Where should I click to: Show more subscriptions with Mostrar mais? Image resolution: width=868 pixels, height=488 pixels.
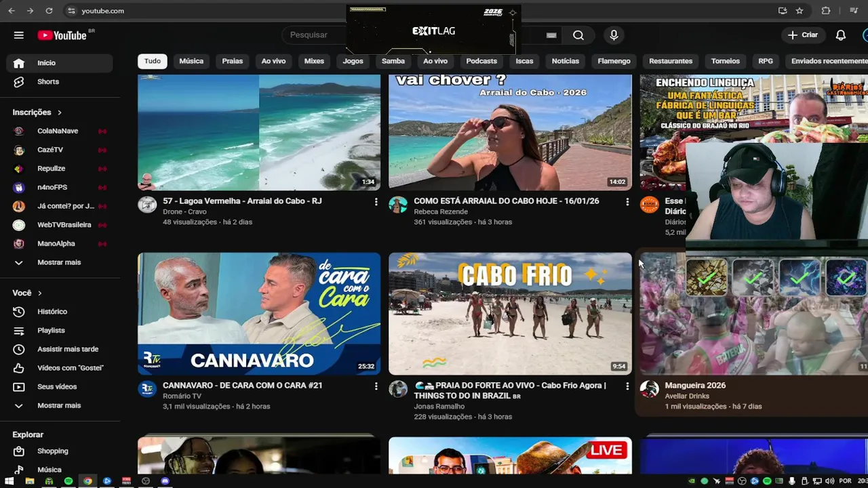[x=60, y=262]
